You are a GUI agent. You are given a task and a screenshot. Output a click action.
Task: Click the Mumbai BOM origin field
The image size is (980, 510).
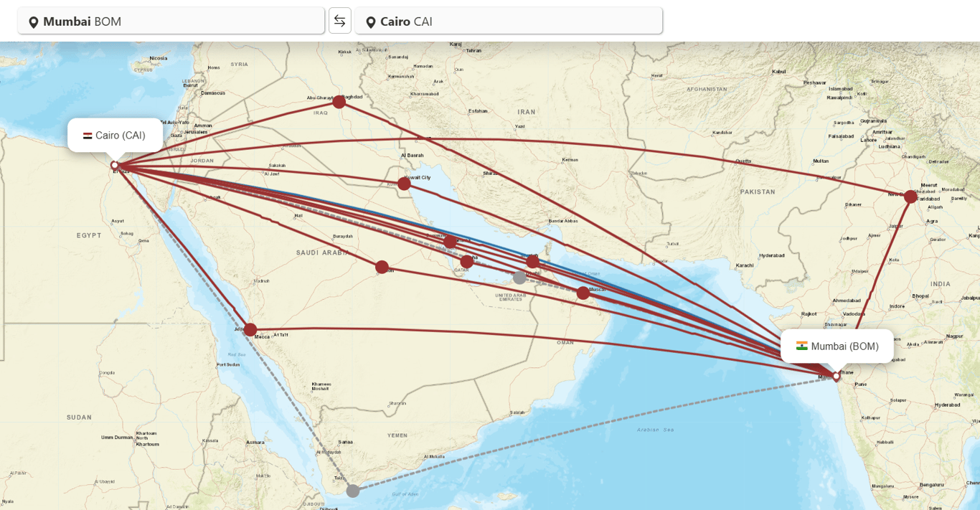171,21
